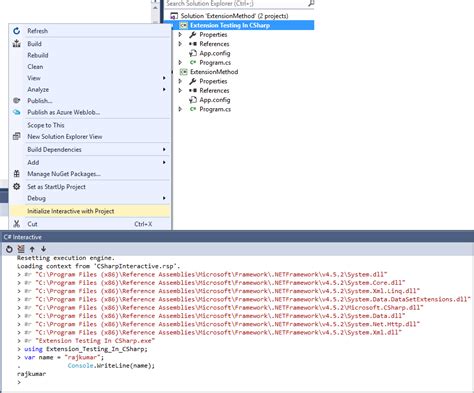Click the 'rajkumar' output line

click(x=31, y=374)
